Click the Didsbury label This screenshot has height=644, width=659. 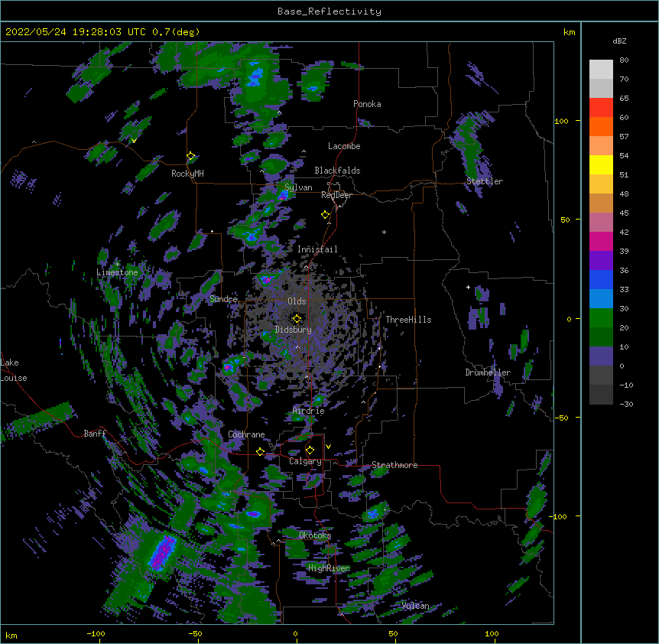tap(294, 330)
